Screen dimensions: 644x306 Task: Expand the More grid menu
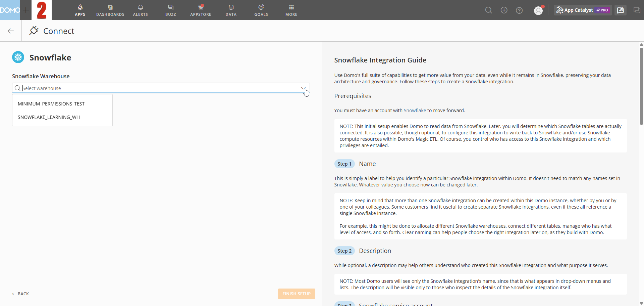pos(291,10)
